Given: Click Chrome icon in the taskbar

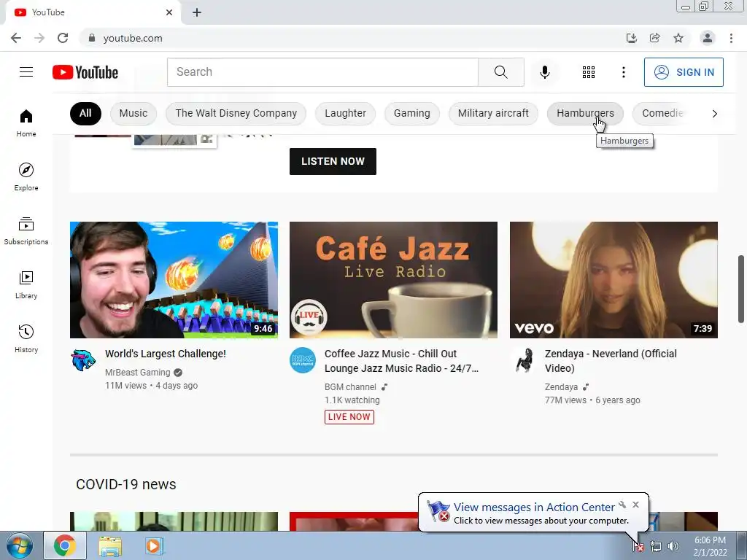Looking at the screenshot, I should tap(65, 545).
